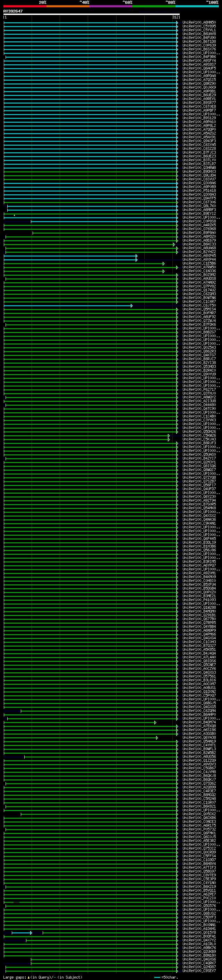Open hit UniRef100_C5Y895

199,26
